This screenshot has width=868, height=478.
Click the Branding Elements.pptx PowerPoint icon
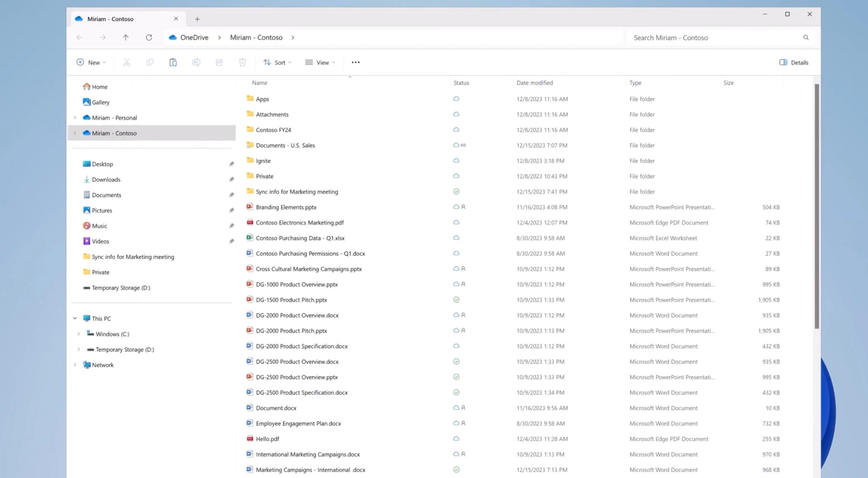250,207
